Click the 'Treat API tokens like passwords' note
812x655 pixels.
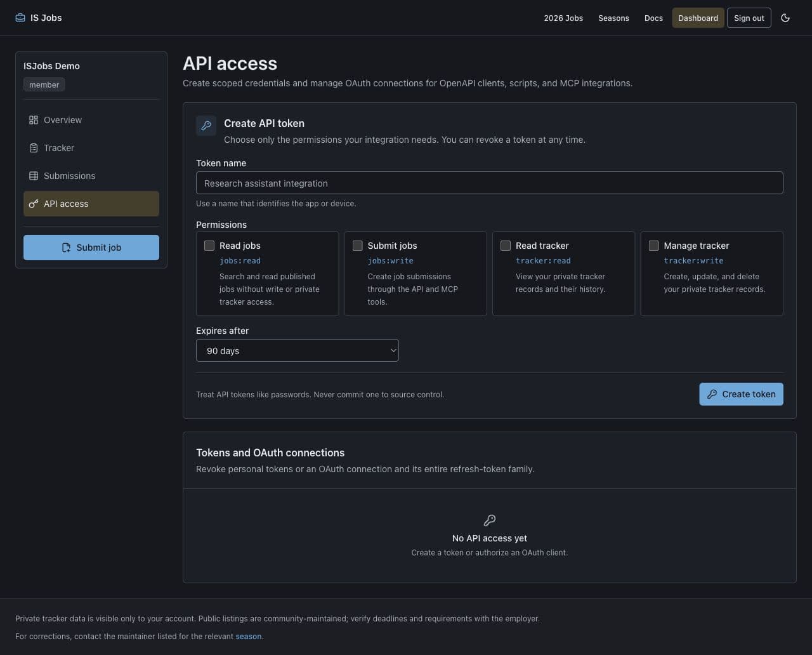click(320, 395)
